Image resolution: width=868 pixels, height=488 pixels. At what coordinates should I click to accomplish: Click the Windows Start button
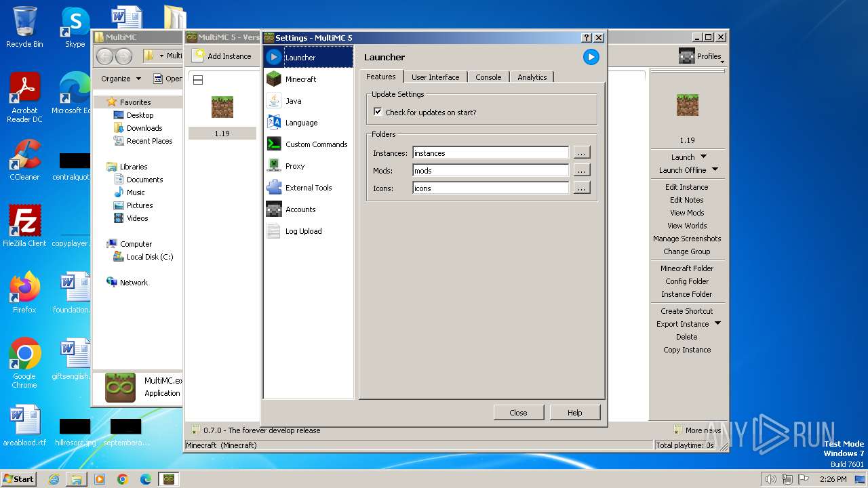18,479
